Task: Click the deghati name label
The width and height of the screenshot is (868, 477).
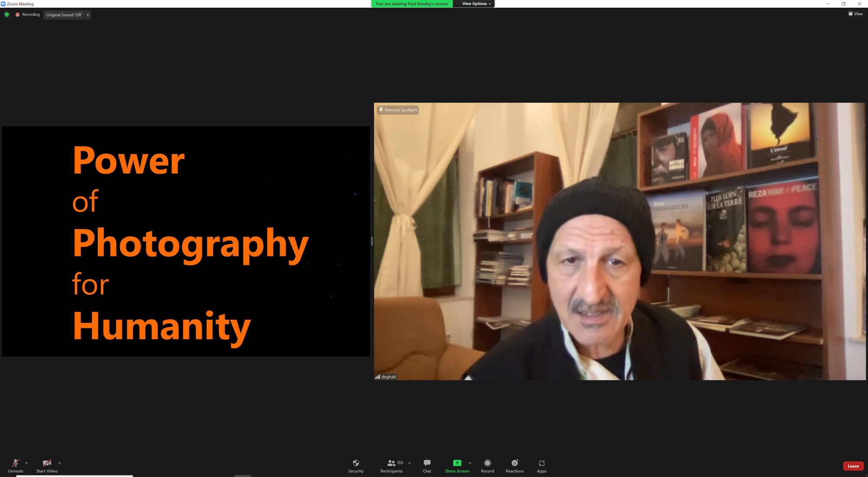Action: pos(388,377)
